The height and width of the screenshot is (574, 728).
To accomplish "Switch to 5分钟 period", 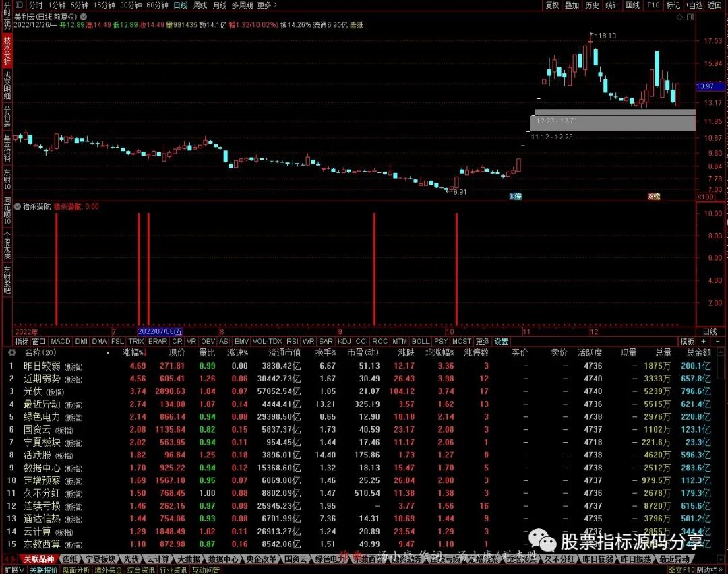I will 80,5.
